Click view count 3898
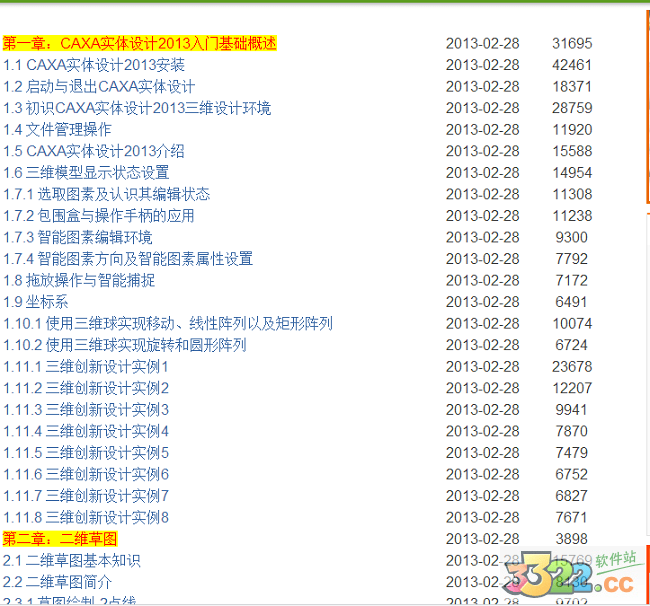The image size is (650, 606). [572, 539]
